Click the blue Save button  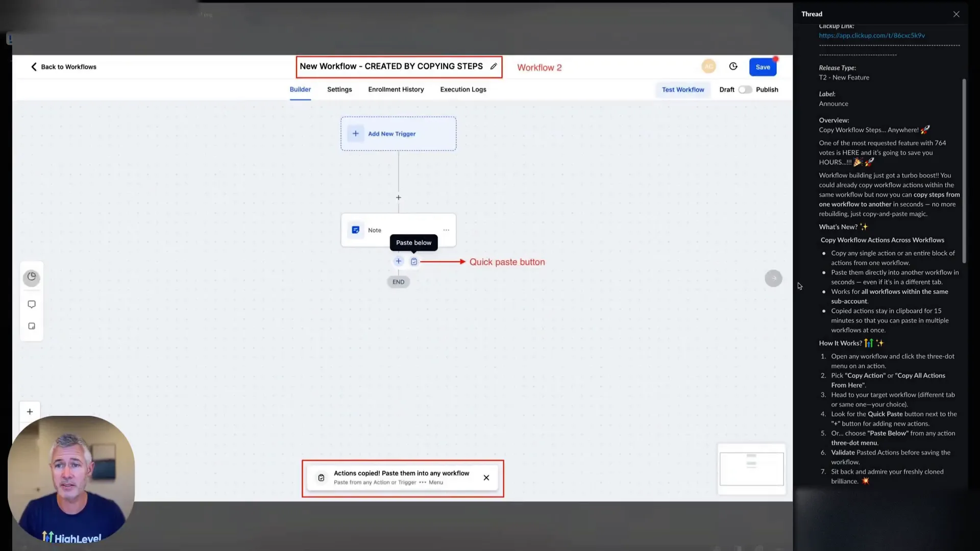(x=763, y=67)
